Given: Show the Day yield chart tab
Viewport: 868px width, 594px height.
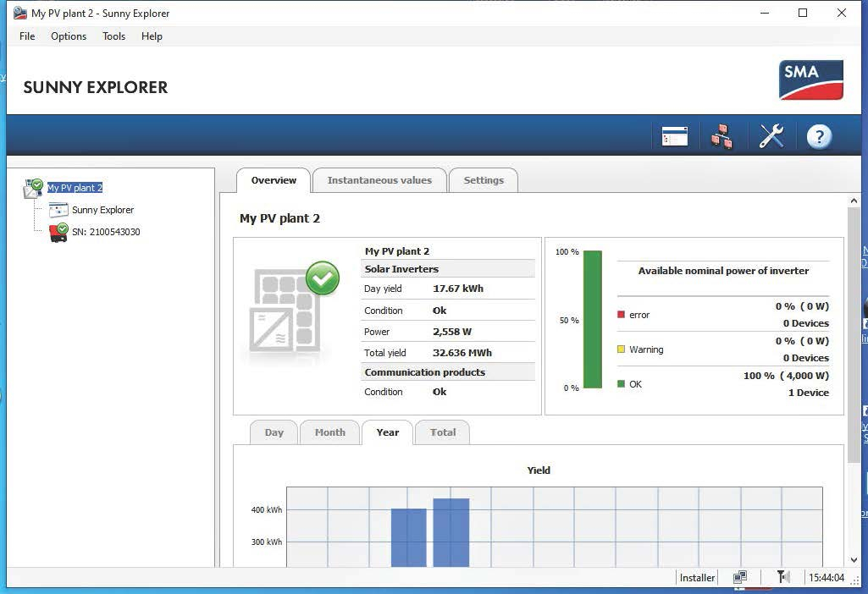Looking at the screenshot, I should [x=274, y=432].
